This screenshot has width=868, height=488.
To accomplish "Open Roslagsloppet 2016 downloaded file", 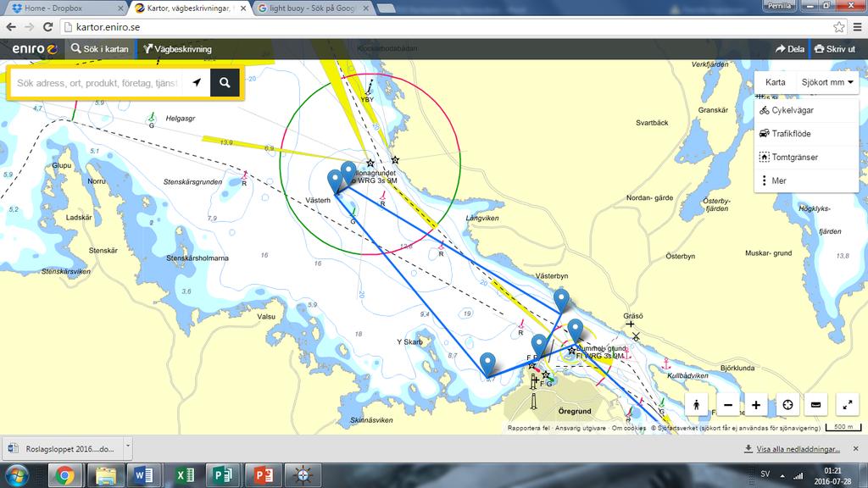I will pos(63,449).
